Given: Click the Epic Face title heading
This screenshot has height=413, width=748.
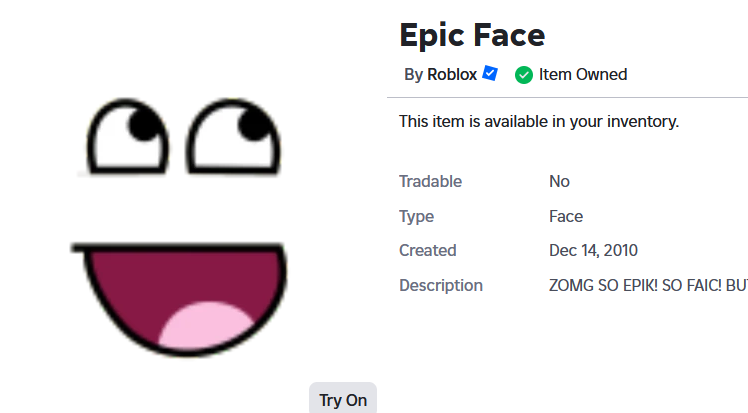Looking at the screenshot, I should 472,35.
